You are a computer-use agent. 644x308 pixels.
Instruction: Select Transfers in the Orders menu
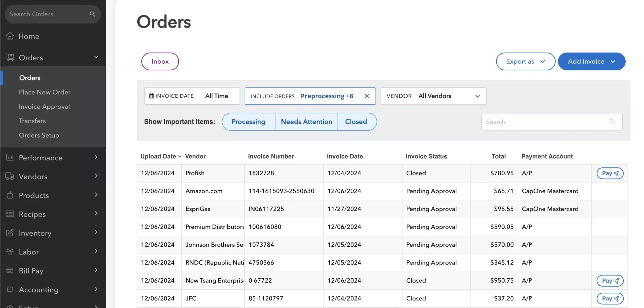(32, 121)
